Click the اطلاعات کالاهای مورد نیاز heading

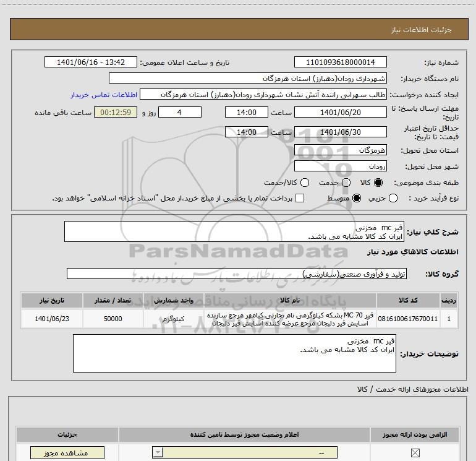413,252
